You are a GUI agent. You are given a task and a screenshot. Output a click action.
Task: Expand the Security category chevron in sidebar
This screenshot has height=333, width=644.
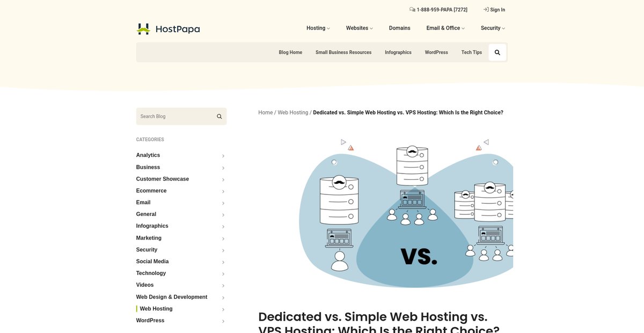click(x=223, y=250)
